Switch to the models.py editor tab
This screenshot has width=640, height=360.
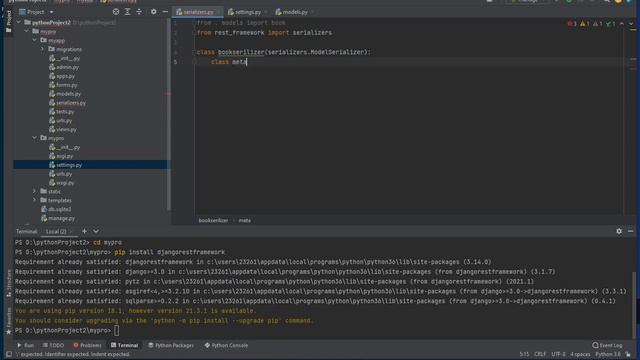294,12
